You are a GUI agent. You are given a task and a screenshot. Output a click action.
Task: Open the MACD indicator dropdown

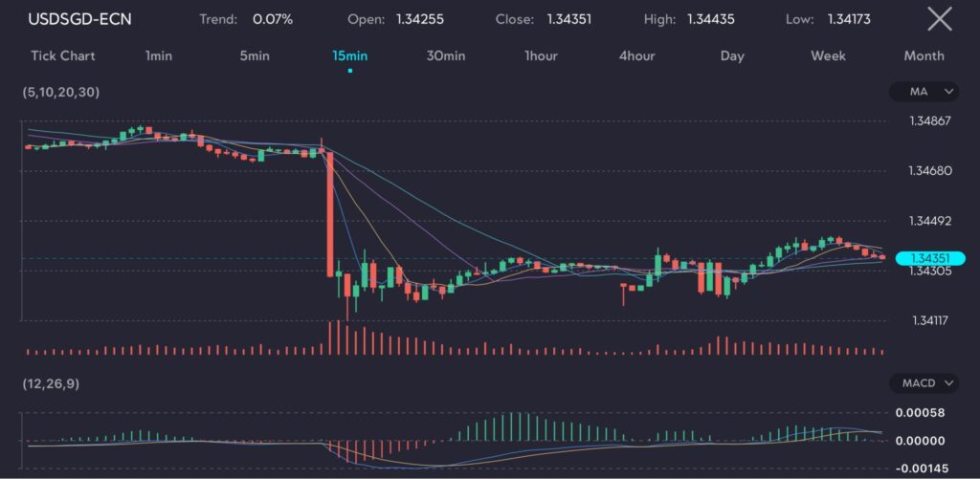pyautogui.click(x=924, y=383)
